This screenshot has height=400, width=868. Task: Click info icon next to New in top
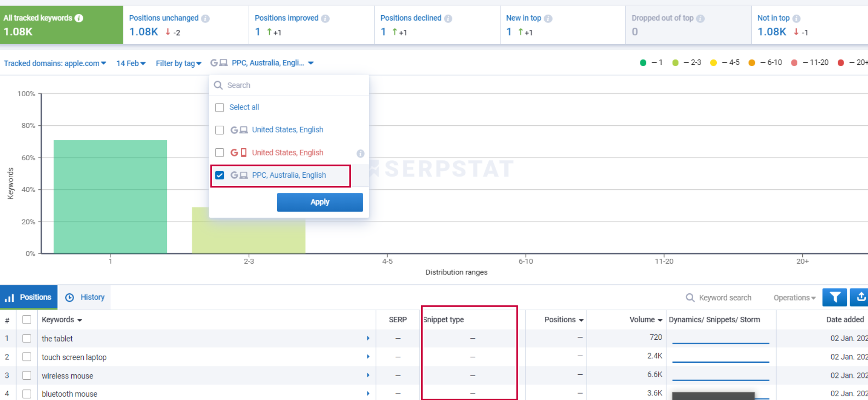pyautogui.click(x=548, y=18)
